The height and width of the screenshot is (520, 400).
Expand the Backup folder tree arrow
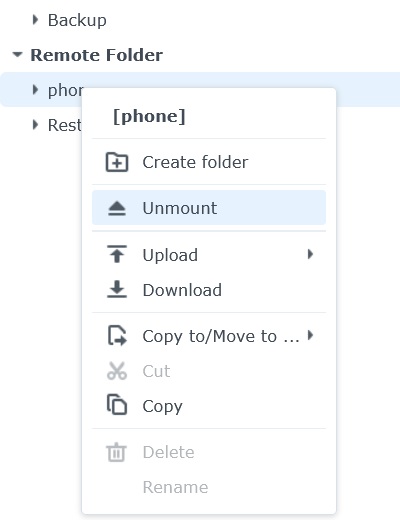coord(35,20)
